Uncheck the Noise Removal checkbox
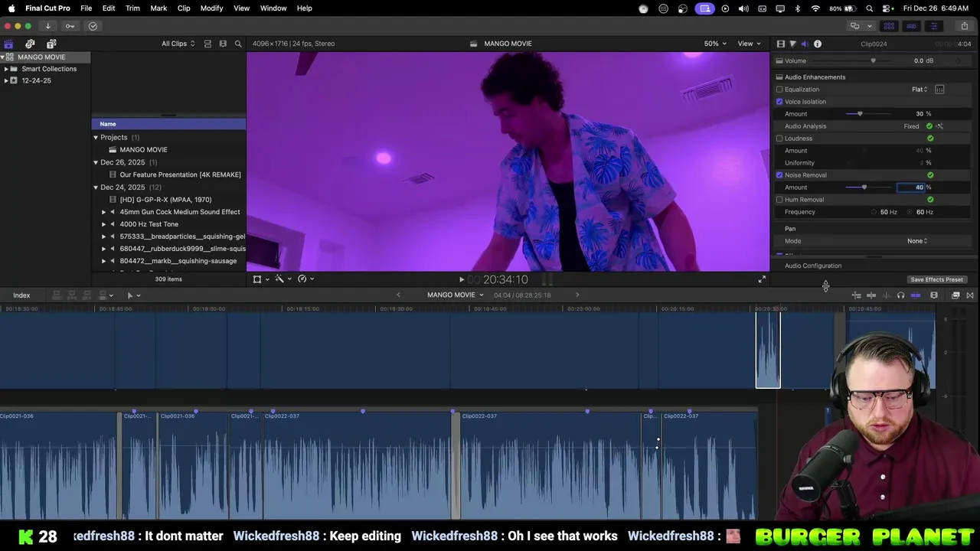 point(779,175)
